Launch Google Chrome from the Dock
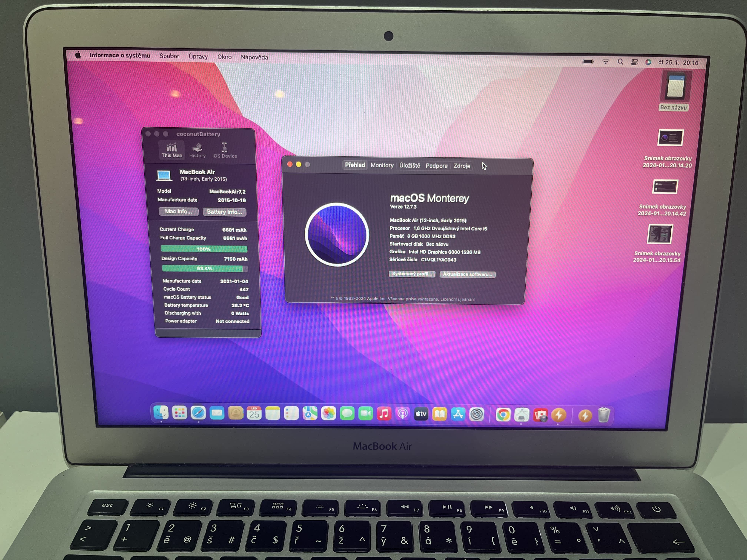This screenshot has height=560, width=747. (x=503, y=414)
